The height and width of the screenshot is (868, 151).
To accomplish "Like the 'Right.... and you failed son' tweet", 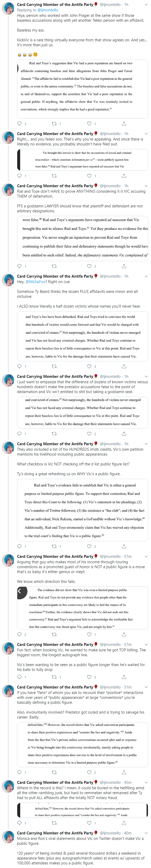I will pyautogui.click(x=89, y=176).
